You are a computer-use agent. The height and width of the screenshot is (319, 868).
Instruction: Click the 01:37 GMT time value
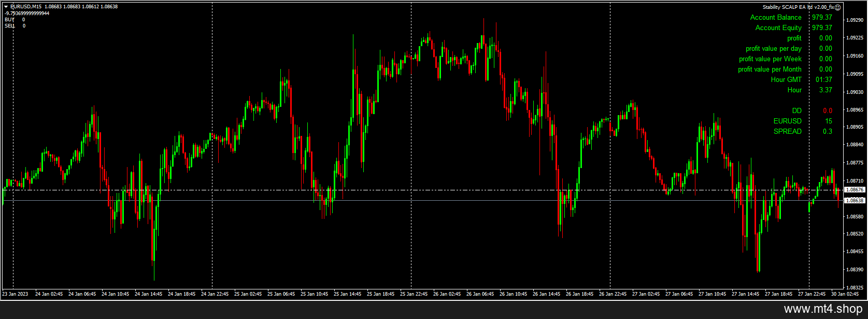[x=824, y=79]
